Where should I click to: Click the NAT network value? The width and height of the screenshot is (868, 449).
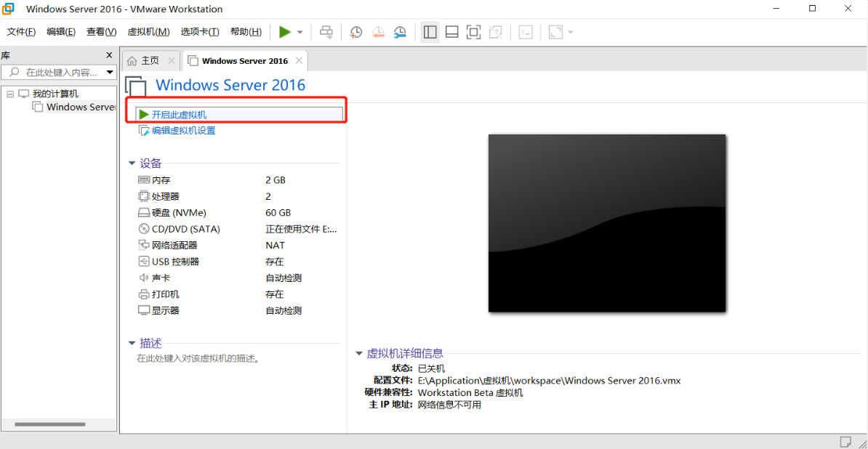pos(275,245)
